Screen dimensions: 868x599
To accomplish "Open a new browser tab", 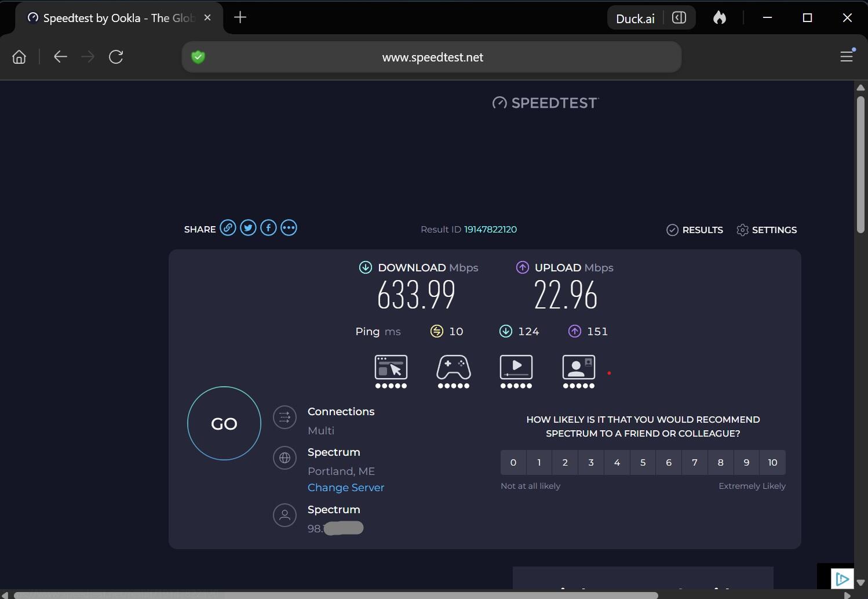I will (x=240, y=17).
